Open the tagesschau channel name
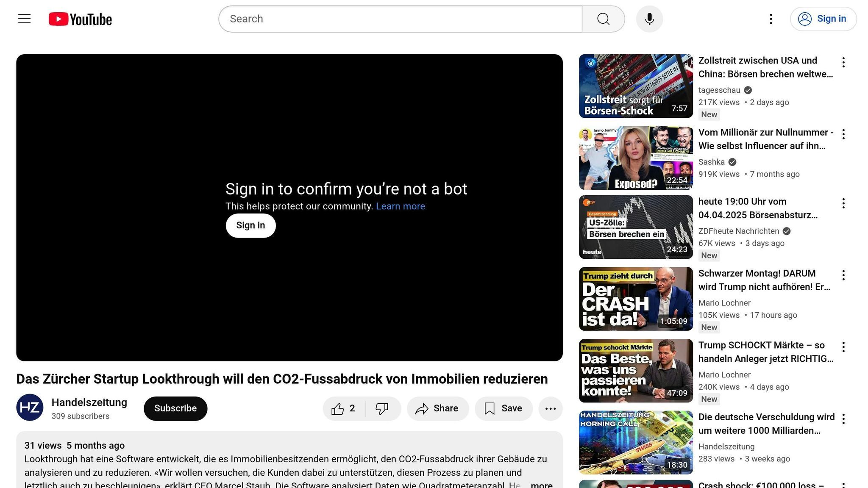Viewport: 868px width, 488px height. point(719,90)
